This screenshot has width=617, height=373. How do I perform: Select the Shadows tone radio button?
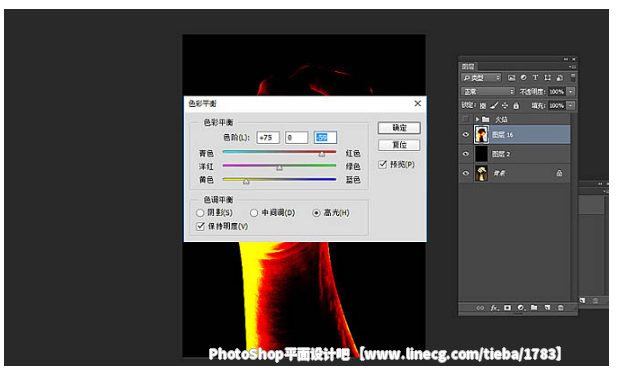point(200,213)
